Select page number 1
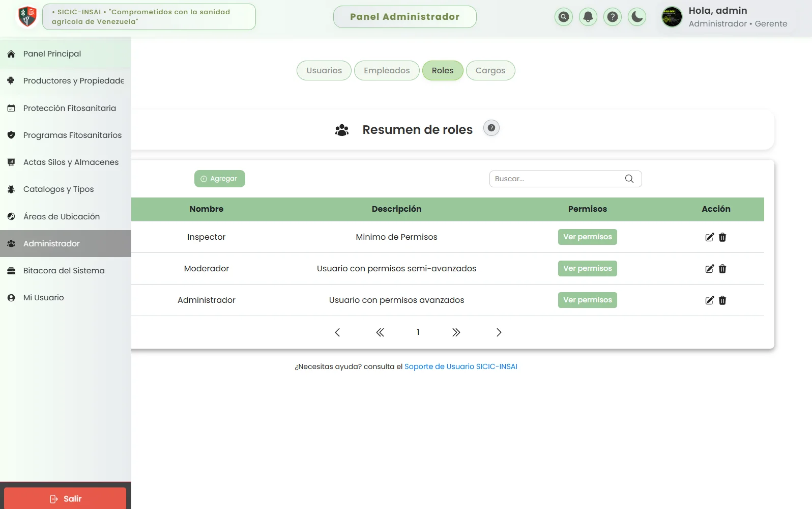The image size is (812, 509). [418, 332]
